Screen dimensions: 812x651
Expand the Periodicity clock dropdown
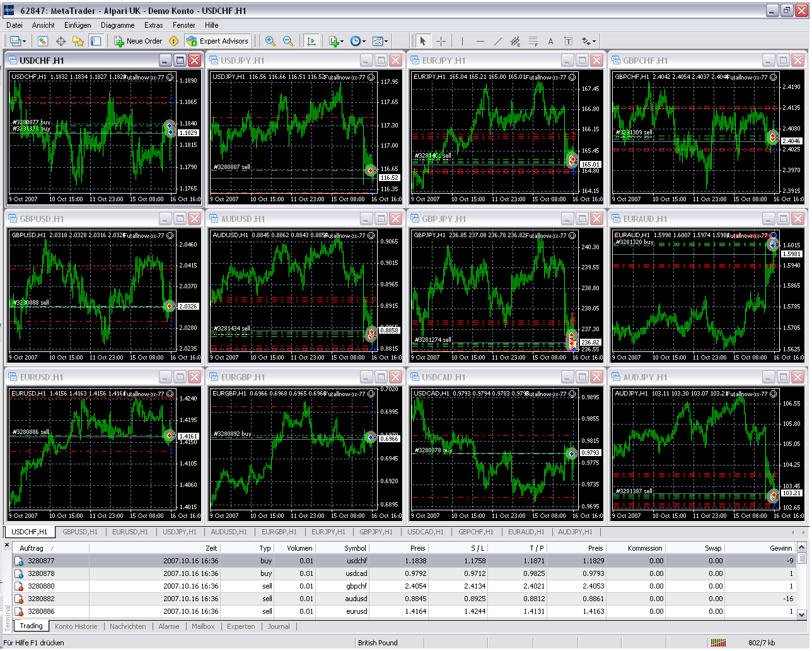tap(357, 41)
